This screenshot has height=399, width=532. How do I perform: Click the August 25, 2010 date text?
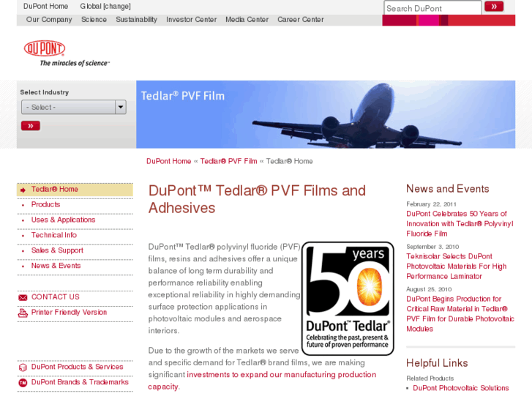point(429,289)
